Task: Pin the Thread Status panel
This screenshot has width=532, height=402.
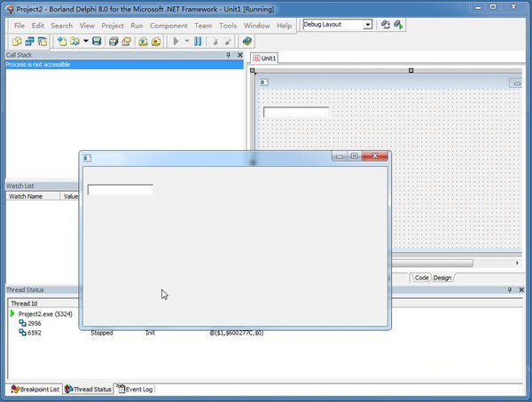Action: click(x=510, y=290)
